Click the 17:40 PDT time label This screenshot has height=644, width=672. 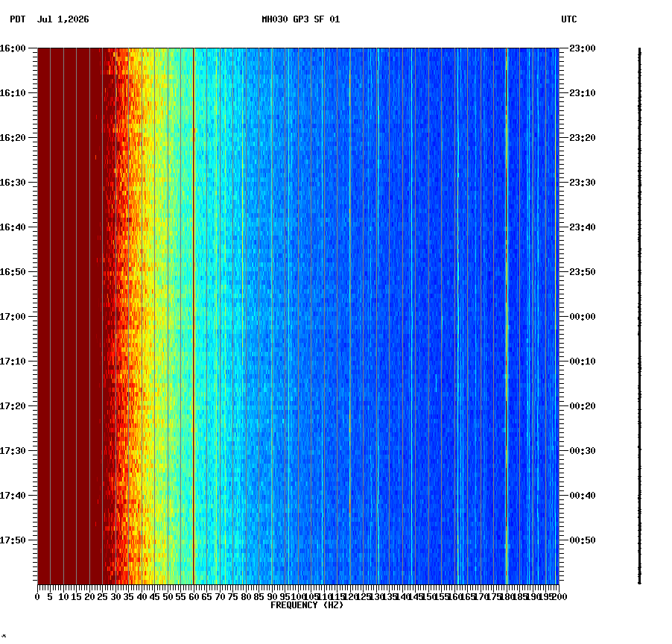(13, 495)
